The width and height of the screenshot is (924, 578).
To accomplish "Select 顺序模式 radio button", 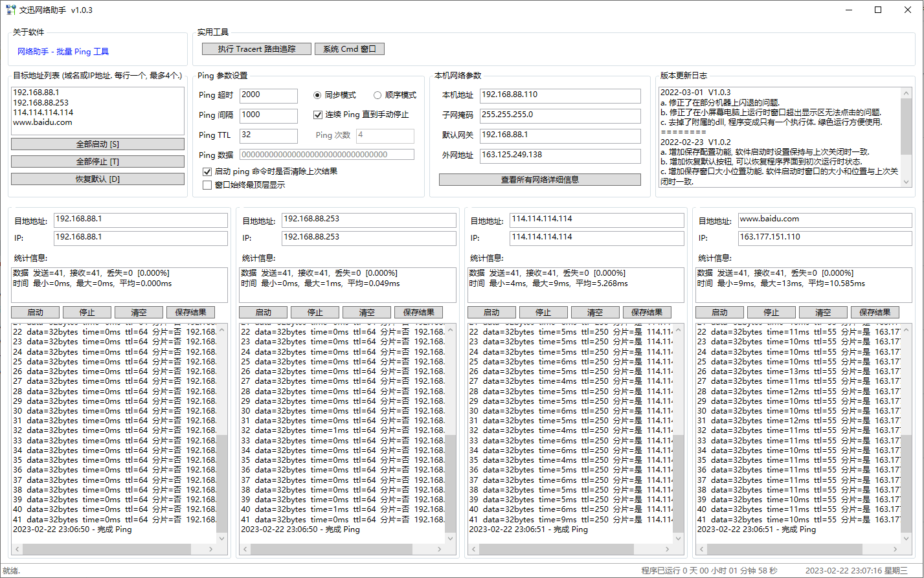I will (x=377, y=95).
